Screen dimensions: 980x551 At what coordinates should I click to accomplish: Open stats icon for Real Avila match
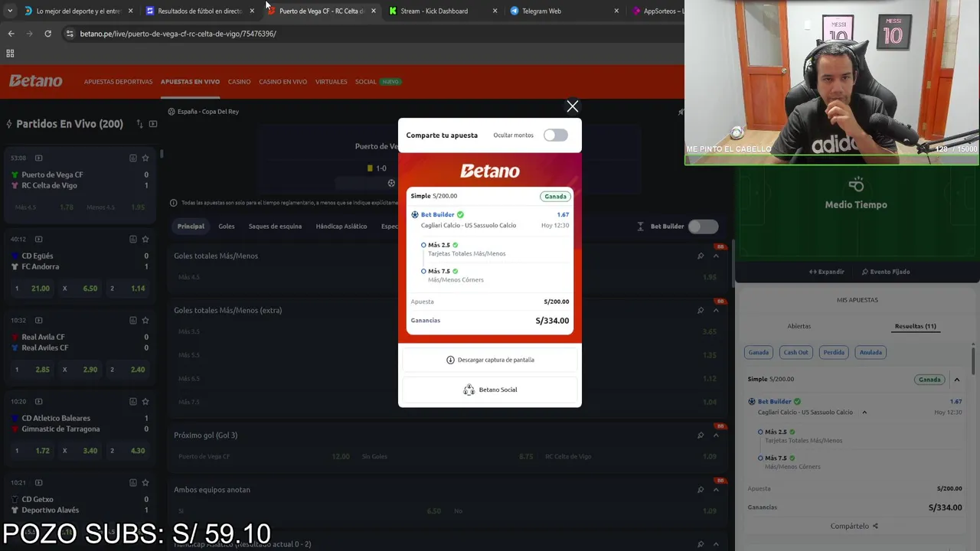pyautogui.click(x=132, y=320)
